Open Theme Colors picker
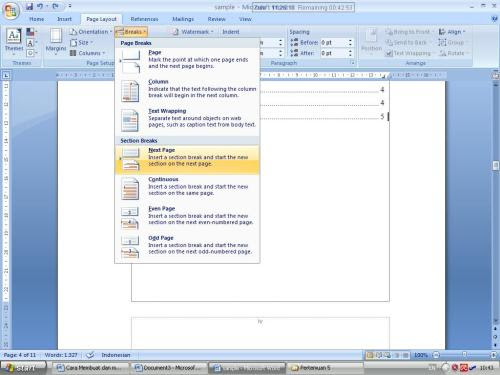 pyautogui.click(x=31, y=32)
